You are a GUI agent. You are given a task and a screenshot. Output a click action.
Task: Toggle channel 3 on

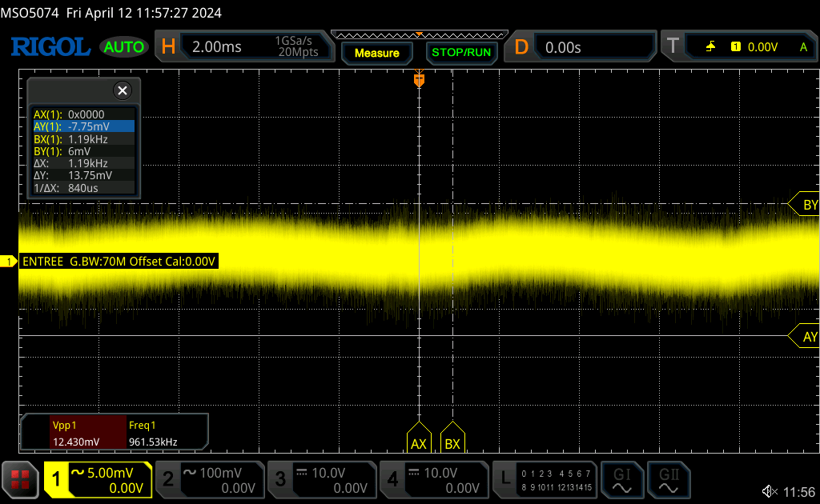pyautogui.click(x=280, y=479)
